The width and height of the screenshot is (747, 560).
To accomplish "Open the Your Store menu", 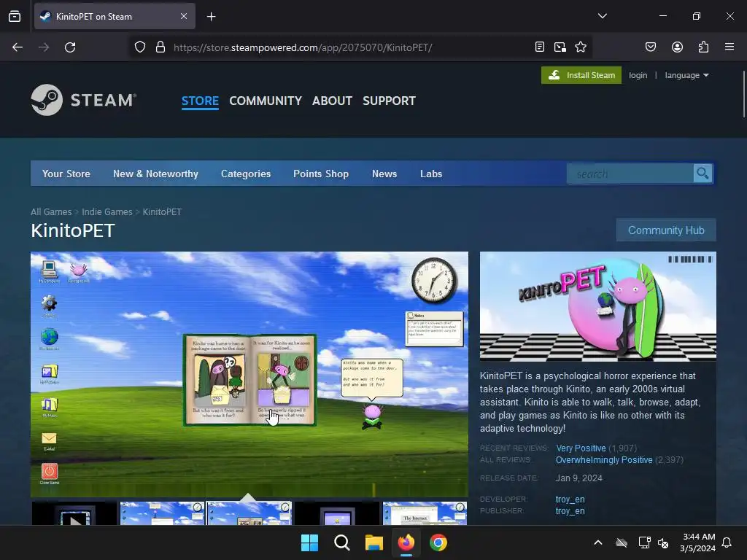I will (66, 174).
